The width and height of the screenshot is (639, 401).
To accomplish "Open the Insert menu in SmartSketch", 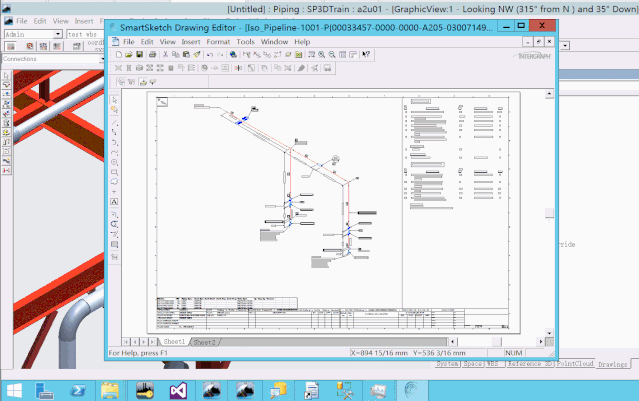I will click(x=191, y=42).
